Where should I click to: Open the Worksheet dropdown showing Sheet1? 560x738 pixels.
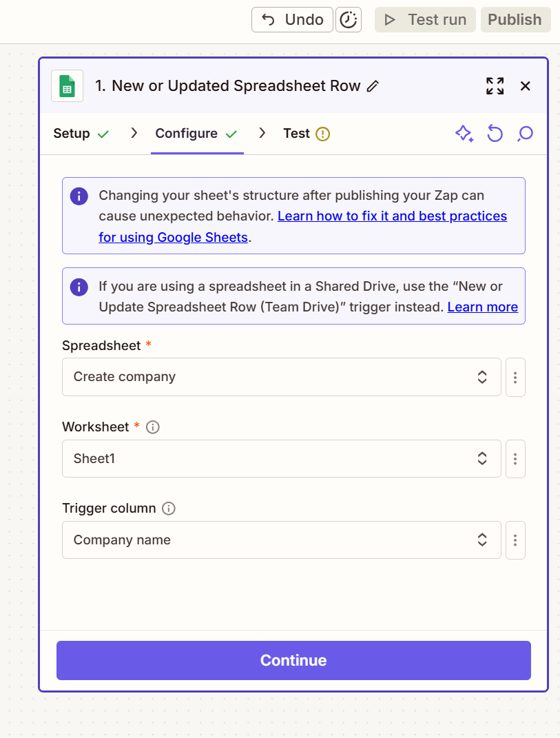click(281, 458)
